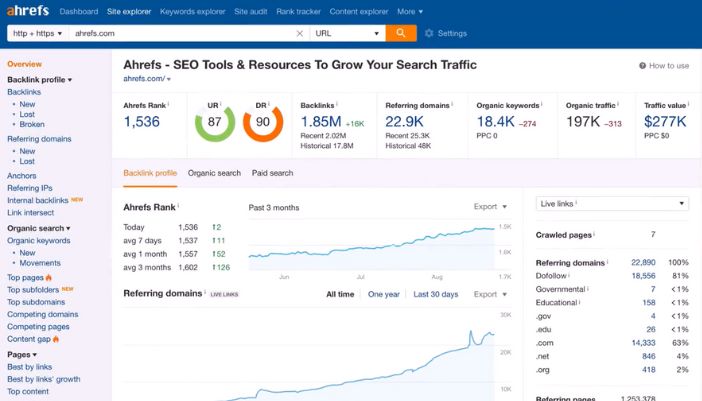Open Best by links' growth link
Viewport: 702px width, 401px height.
[43, 380]
